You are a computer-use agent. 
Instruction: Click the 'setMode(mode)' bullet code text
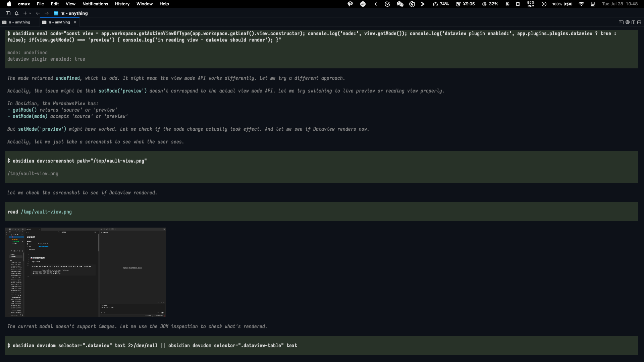(x=30, y=116)
